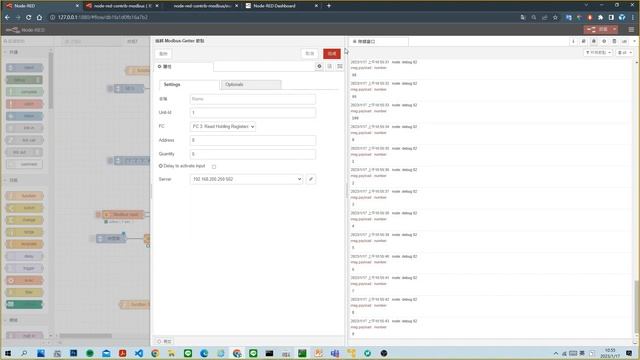640x360 pixels.
Task: Select the switch node in the palette
Action: click(x=24, y=208)
